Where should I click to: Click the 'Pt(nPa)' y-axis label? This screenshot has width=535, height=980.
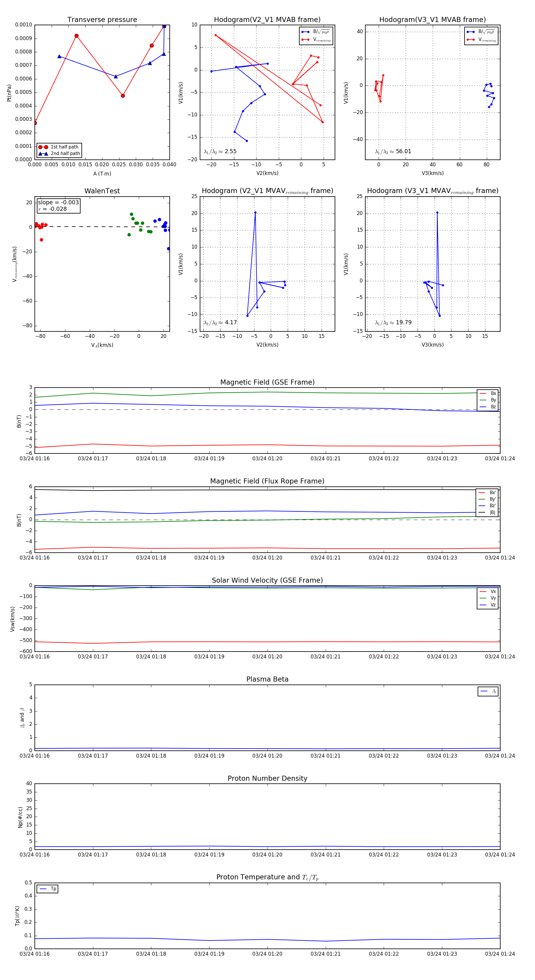point(9,93)
